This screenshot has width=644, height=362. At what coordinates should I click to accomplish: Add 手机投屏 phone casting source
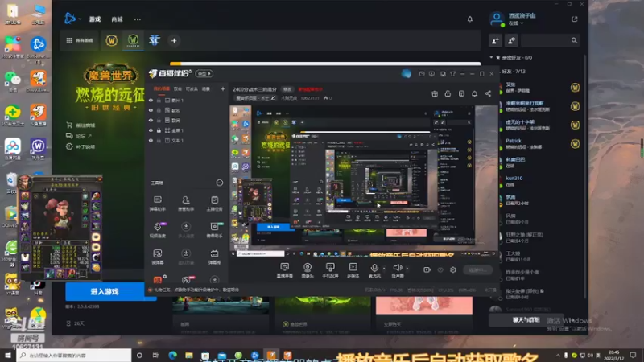pyautogui.click(x=330, y=270)
